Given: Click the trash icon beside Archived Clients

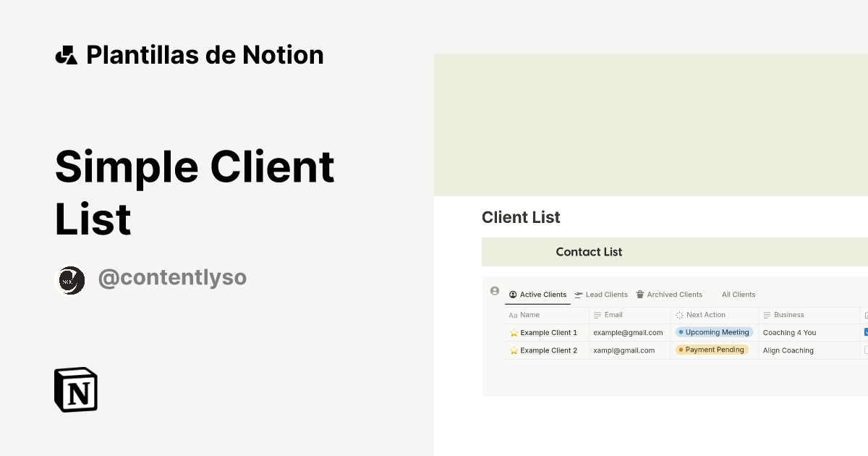Looking at the screenshot, I should 639,295.
